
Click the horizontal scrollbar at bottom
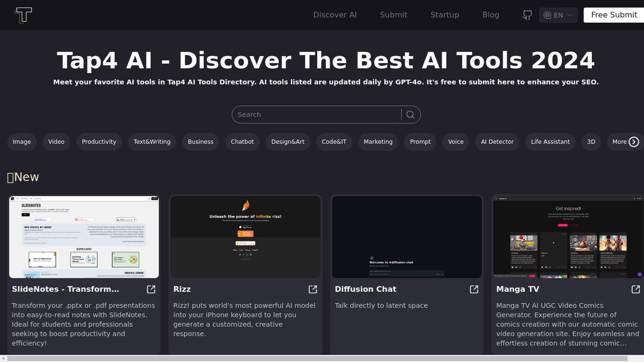click(x=317, y=358)
